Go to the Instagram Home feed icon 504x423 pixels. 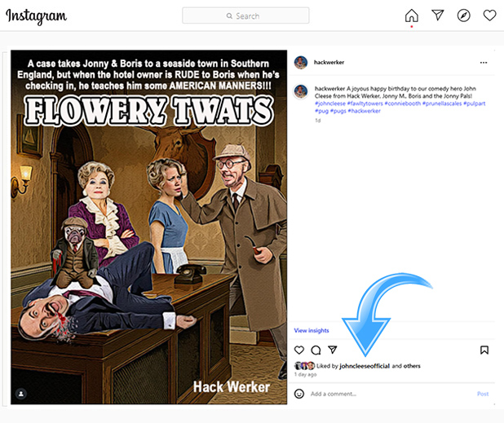click(411, 15)
